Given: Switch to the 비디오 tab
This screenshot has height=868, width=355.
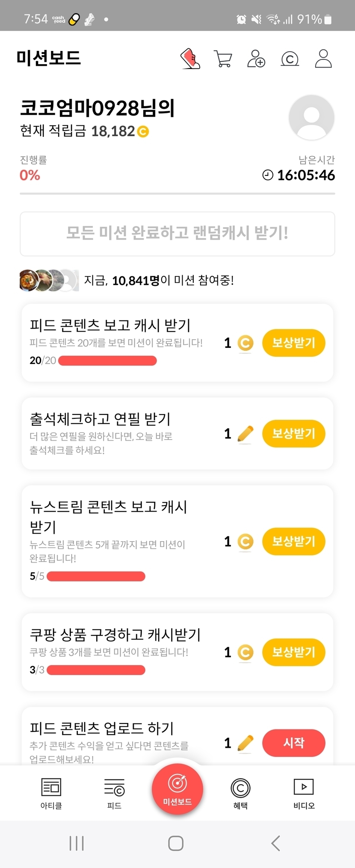Looking at the screenshot, I should pos(304,793).
